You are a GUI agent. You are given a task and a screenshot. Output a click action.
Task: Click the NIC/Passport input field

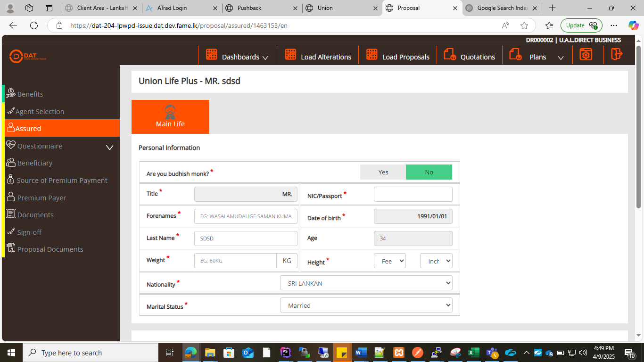point(413,194)
